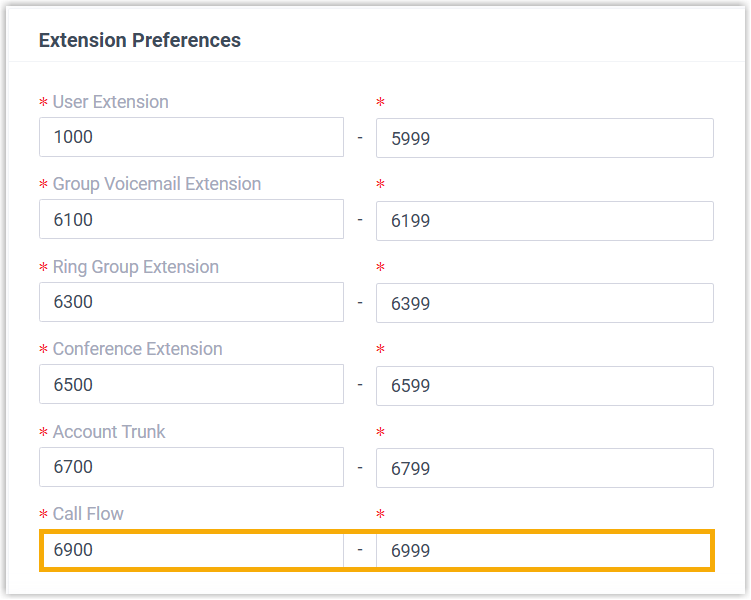
Task: Click the Conference Extension label
Action: pyautogui.click(x=137, y=349)
